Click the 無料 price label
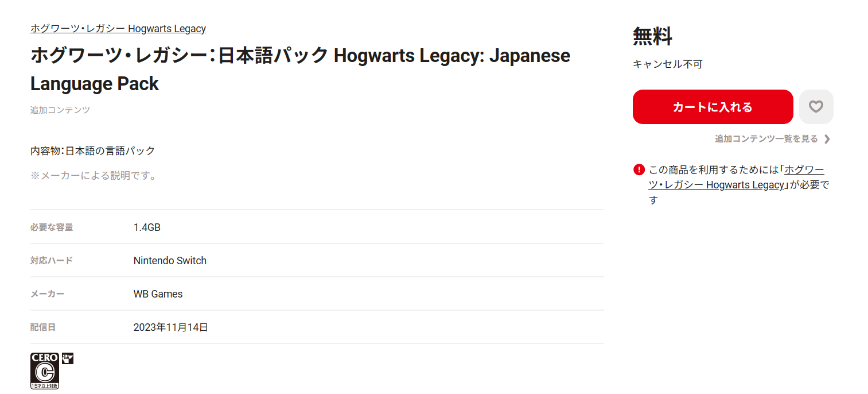This screenshot has width=868, height=394. (x=652, y=37)
